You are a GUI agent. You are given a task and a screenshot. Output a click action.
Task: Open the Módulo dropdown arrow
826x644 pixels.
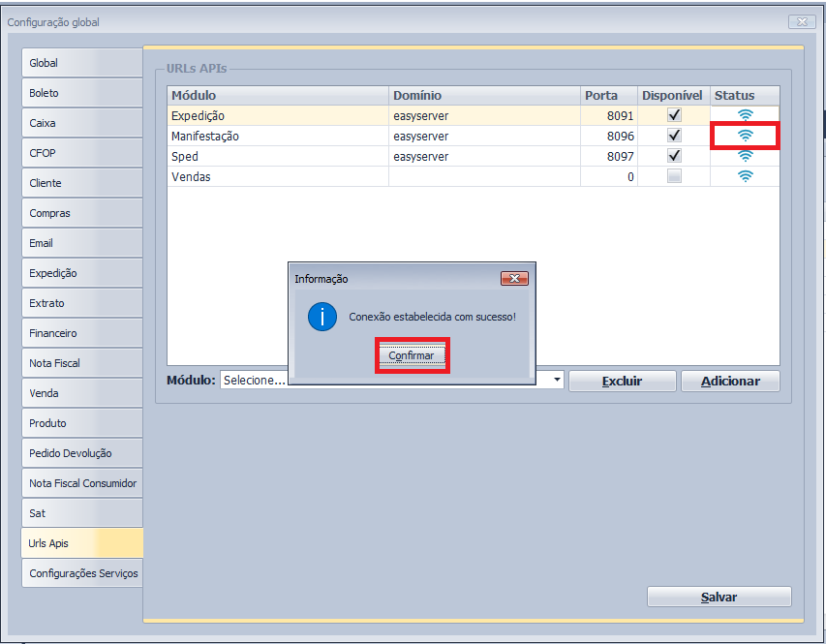(557, 381)
